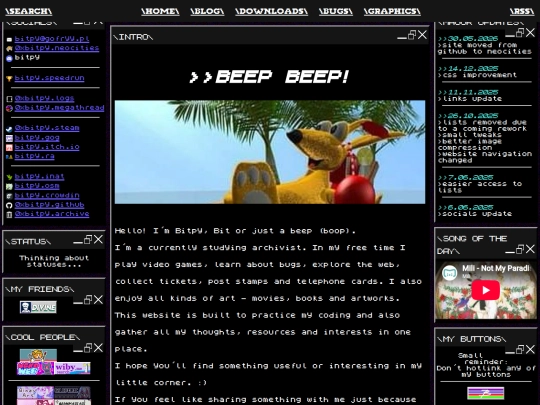Click the round icon beside @xbitpy.megathread
Viewport: 540px width, 405px height.
pos(9,108)
